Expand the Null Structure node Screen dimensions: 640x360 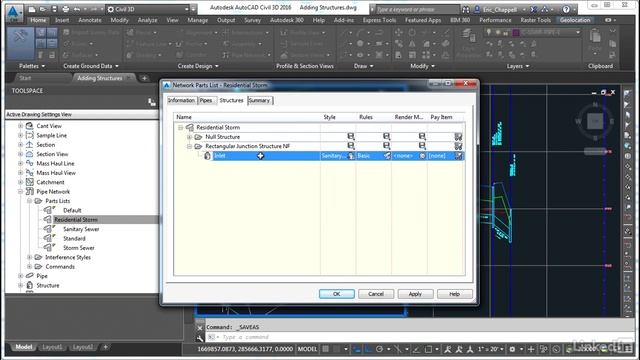[189, 137]
